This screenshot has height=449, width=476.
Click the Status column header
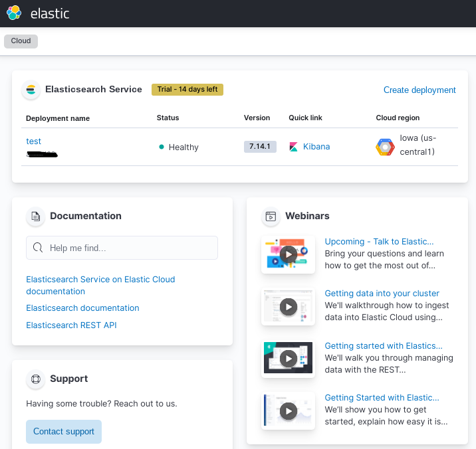tap(168, 118)
